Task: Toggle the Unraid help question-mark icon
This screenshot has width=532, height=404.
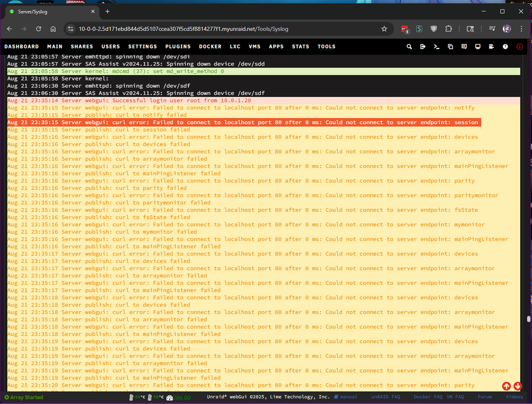Action: click(x=505, y=46)
